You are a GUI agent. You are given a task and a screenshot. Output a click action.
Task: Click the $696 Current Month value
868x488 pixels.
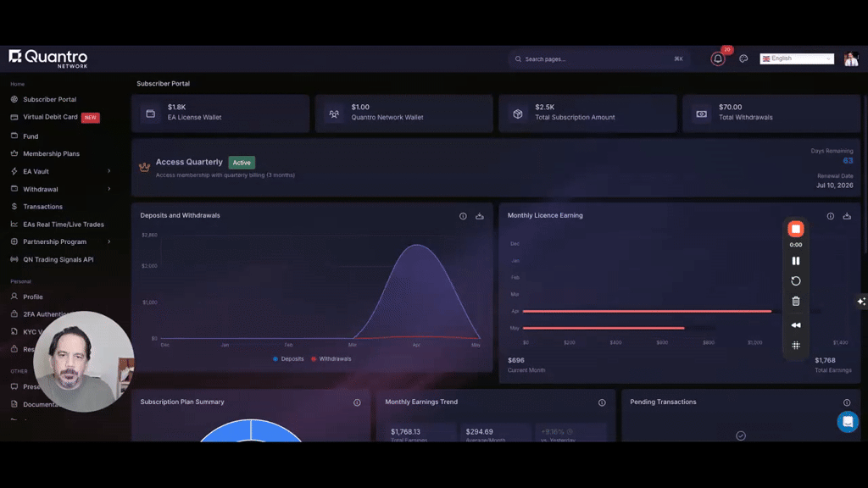pos(516,360)
